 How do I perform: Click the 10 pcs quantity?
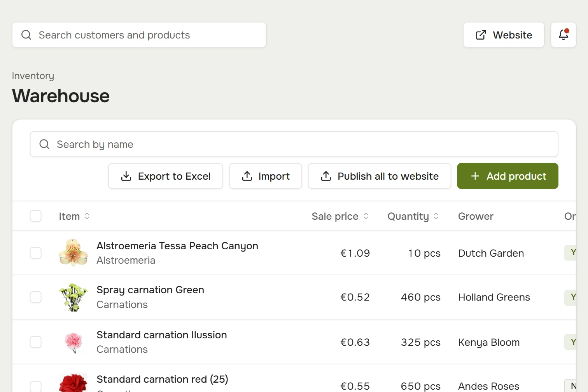coord(424,253)
